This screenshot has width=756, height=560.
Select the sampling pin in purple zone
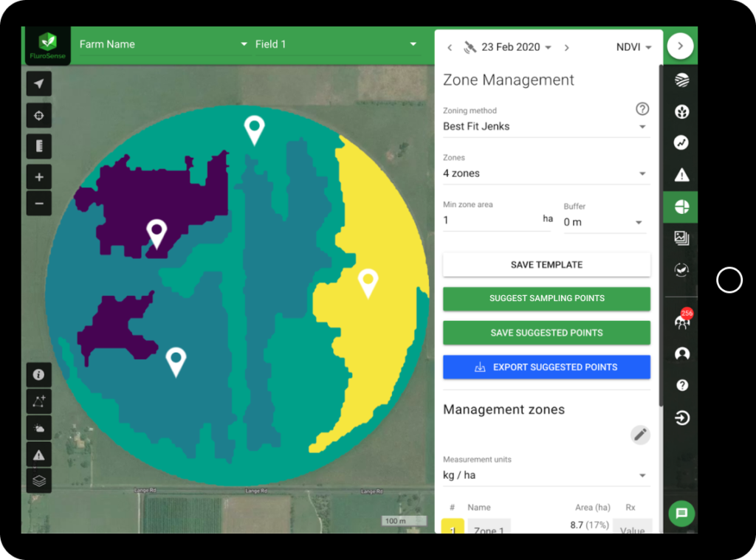click(x=157, y=232)
